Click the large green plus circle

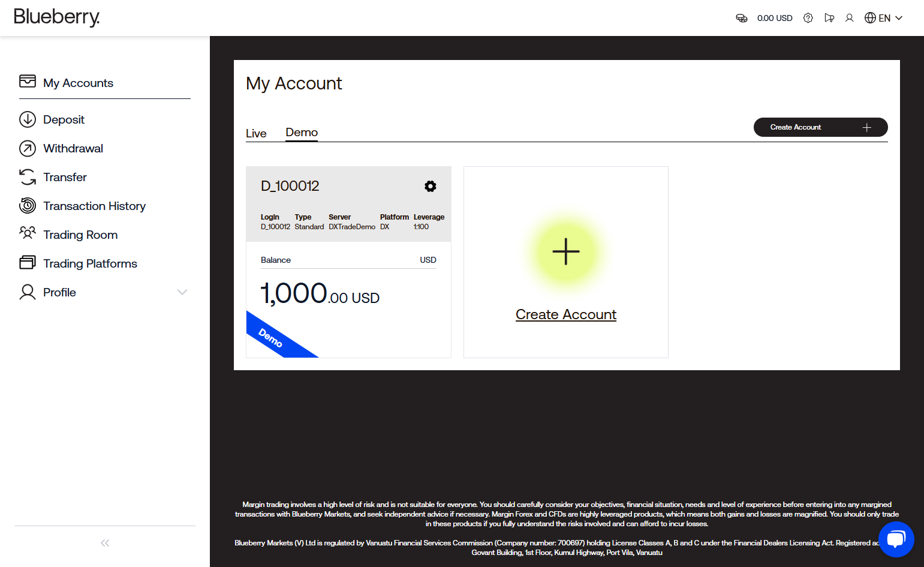click(x=566, y=251)
